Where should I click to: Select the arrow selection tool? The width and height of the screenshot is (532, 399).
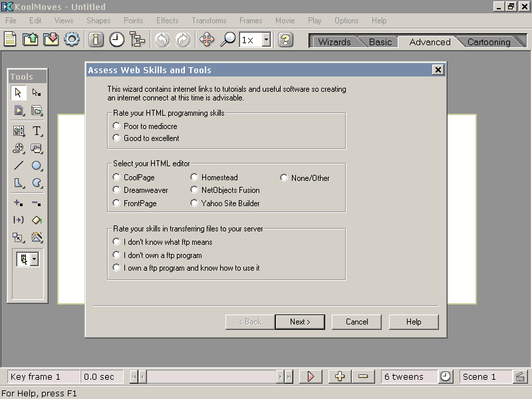pyautogui.click(x=19, y=92)
